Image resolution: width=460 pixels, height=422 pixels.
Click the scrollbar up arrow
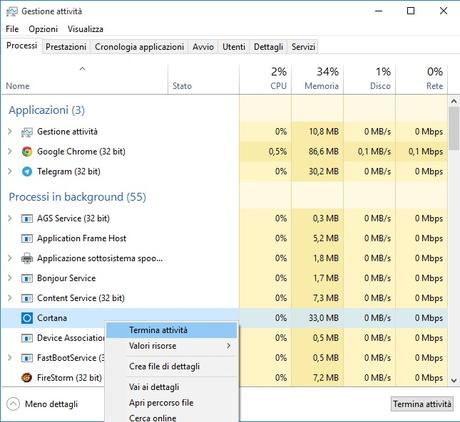(454, 101)
